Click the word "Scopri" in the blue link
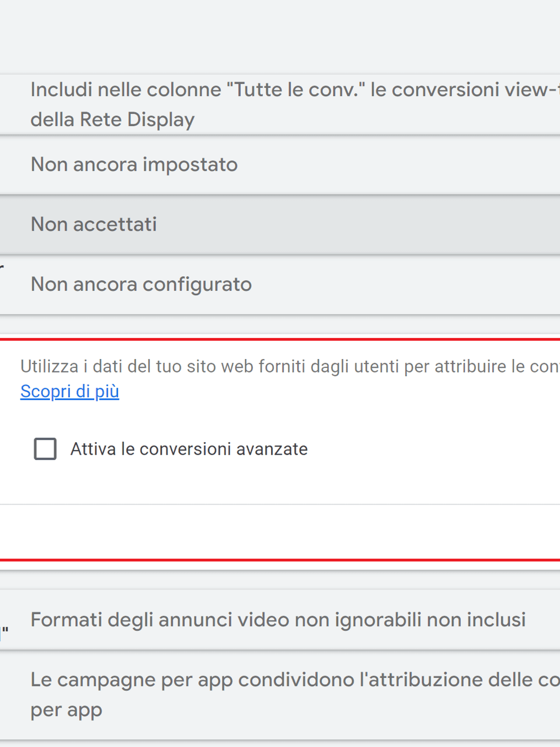560x747 pixels. pos(45,391)
